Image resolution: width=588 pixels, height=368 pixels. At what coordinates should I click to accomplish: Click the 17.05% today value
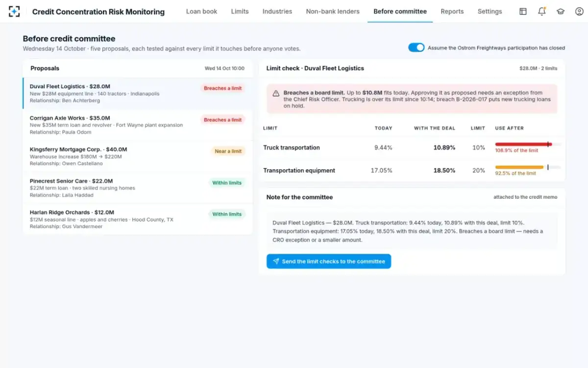[x=382, y=171]
